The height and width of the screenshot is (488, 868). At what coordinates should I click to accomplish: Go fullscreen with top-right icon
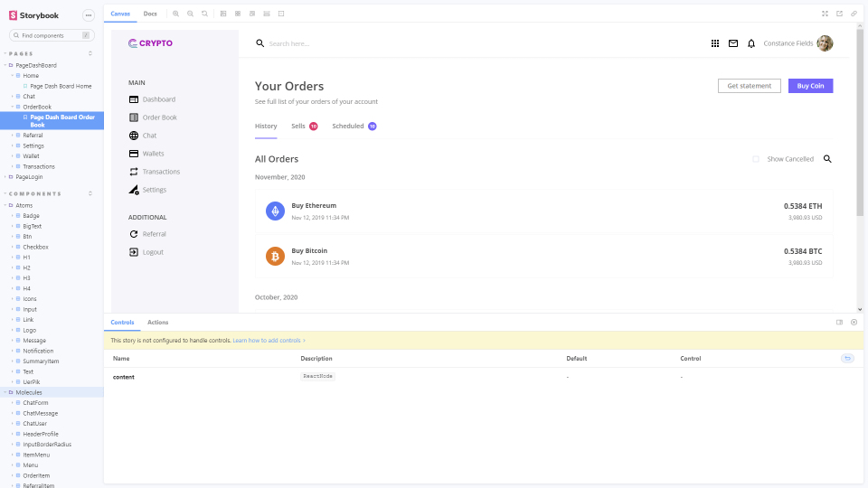(x=825, y=14)
